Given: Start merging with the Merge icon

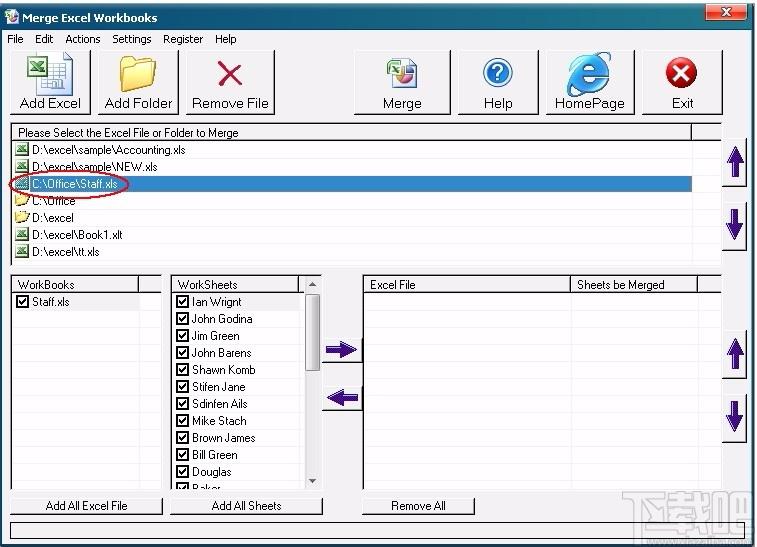Looking at the screenshot, I should pos(402,73).
